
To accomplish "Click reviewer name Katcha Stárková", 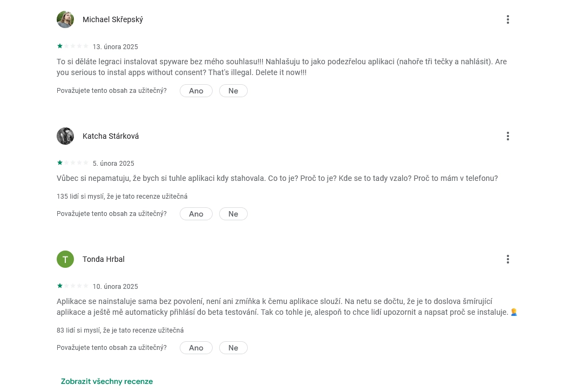I will coord(111,136).
